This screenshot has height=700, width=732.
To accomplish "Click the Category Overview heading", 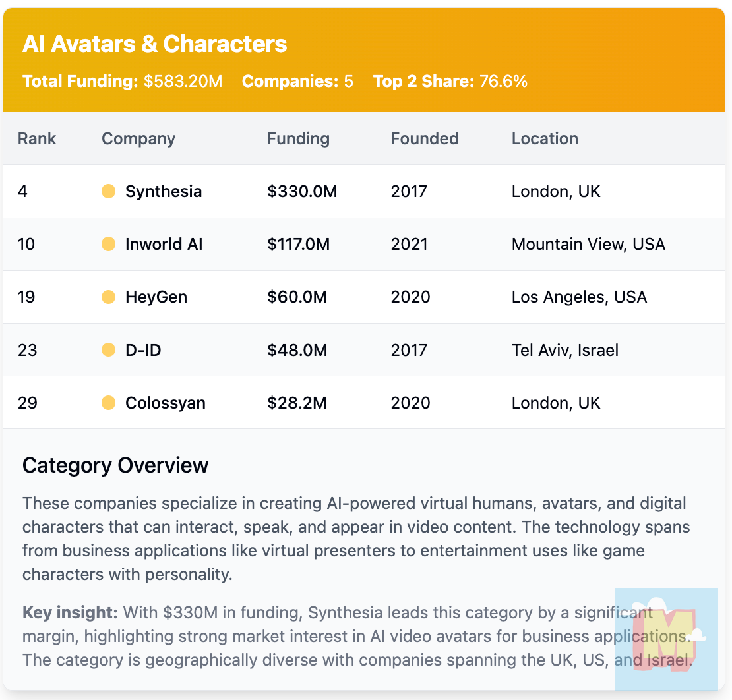I will click(115, 465).
